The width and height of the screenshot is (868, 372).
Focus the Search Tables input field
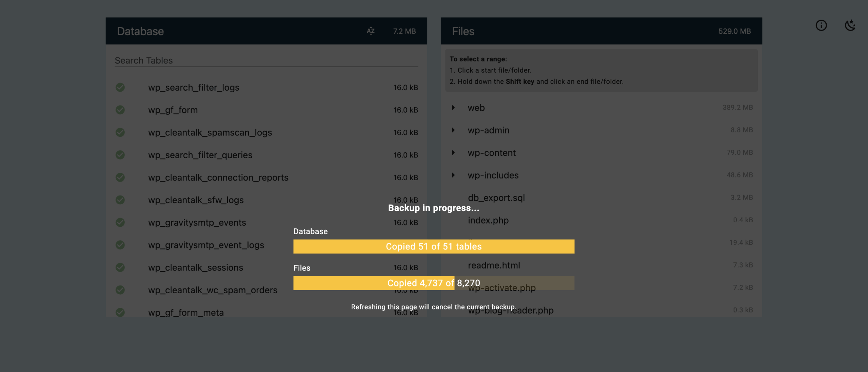click(266, 60)
